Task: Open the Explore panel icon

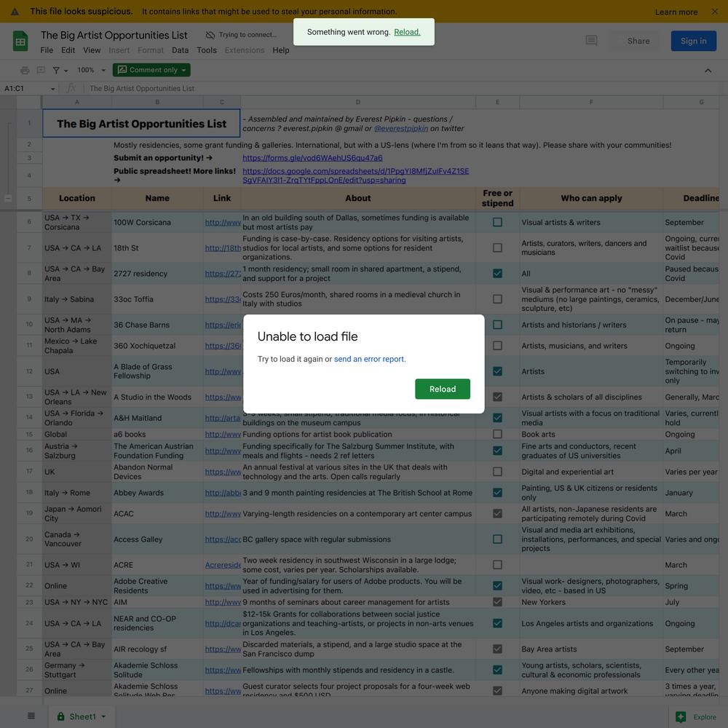Action: click(x=681, y=717)
